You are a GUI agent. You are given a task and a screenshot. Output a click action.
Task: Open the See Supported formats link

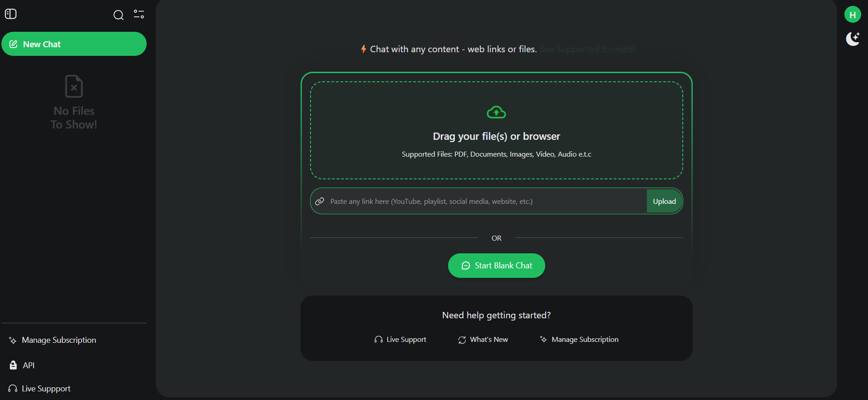(587, 49)
